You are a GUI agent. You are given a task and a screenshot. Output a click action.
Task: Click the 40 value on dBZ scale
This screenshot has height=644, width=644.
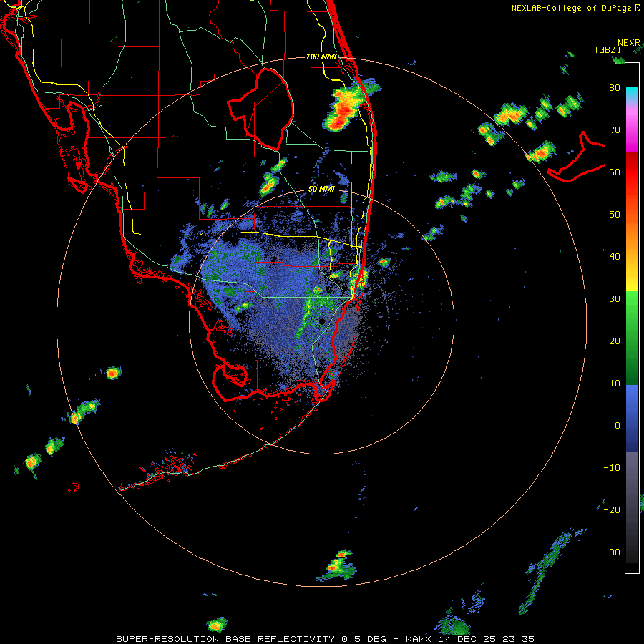615,257
